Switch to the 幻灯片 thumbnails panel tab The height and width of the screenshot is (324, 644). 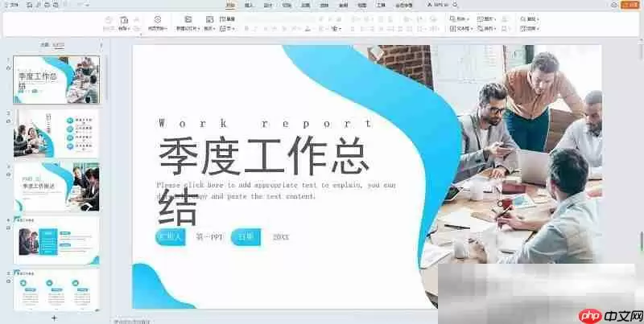(x=58, y=45)
